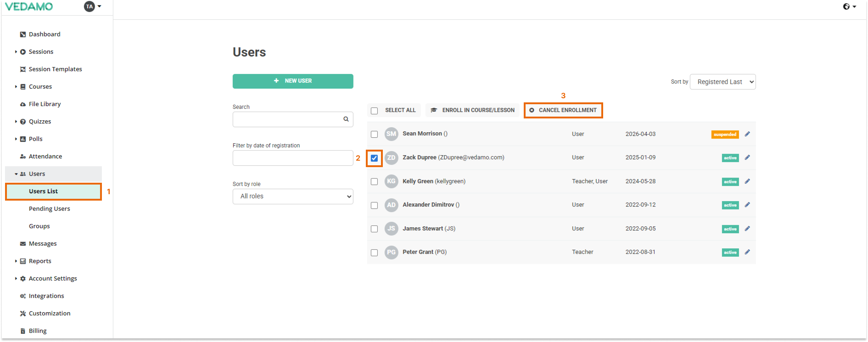The width and height of the screenshot is (868, 342).
Task: Edit Kelly Green with pencil icon
Action: click(x=747, y=181)
